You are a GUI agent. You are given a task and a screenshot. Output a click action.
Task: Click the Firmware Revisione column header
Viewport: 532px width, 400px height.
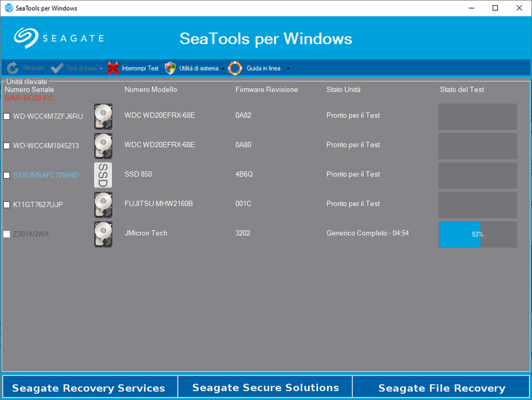click(267, 89)
